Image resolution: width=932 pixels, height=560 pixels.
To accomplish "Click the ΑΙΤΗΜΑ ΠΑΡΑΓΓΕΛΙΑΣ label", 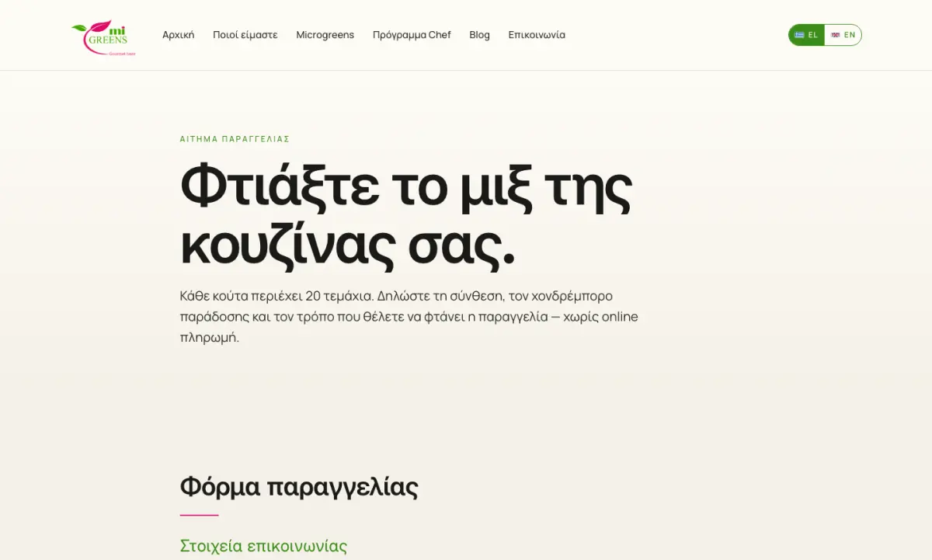I will pos(235,139).
